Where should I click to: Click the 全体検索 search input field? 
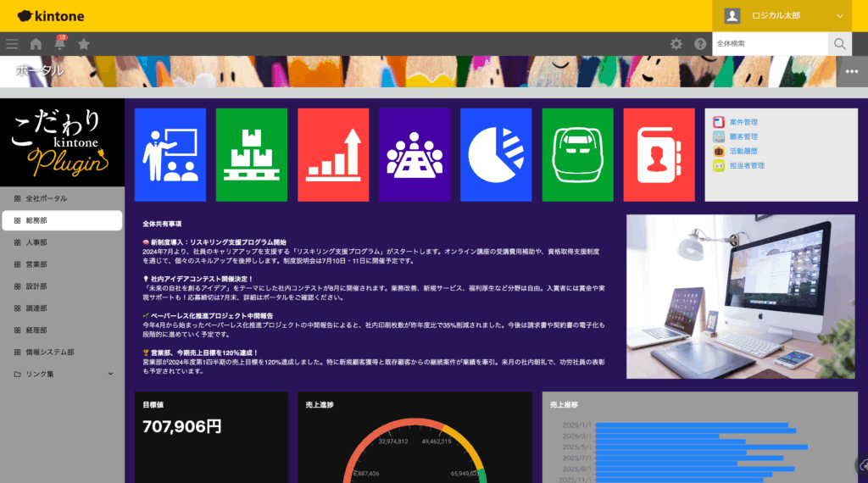click(770, 43)
